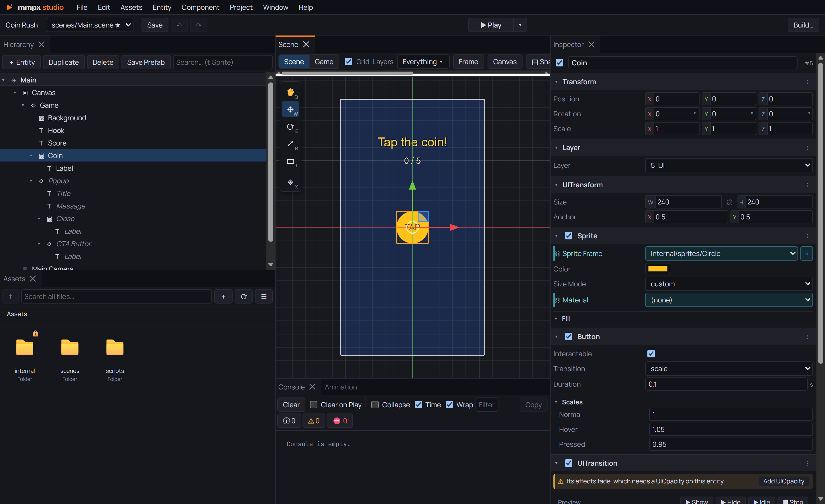Disable the Coin entity checkbox
Screen dimensions: 825x504
pos(559,63)
